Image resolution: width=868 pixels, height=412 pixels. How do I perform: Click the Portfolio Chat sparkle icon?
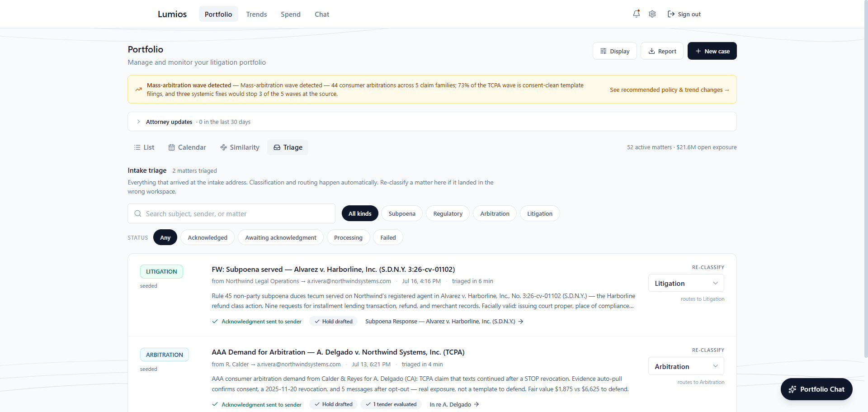click(793, 389)
